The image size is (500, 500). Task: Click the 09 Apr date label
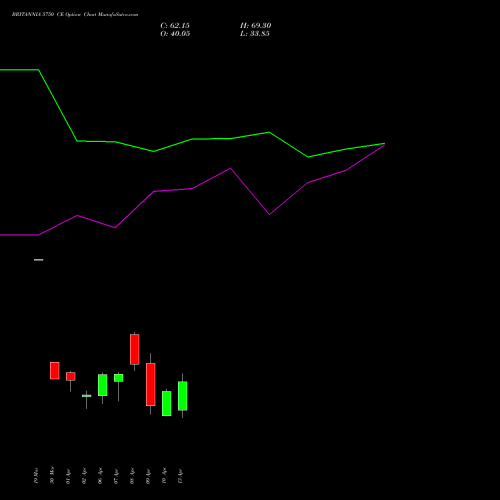(148, 476)
